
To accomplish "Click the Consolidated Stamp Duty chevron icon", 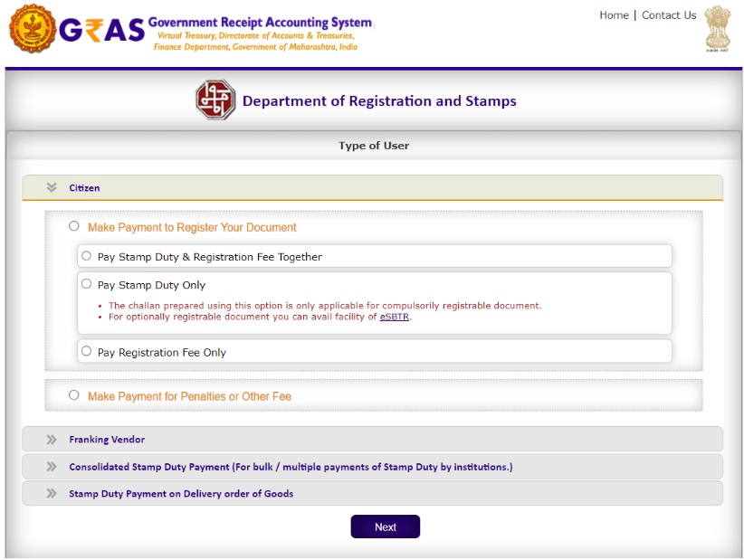I will (52, 467).
